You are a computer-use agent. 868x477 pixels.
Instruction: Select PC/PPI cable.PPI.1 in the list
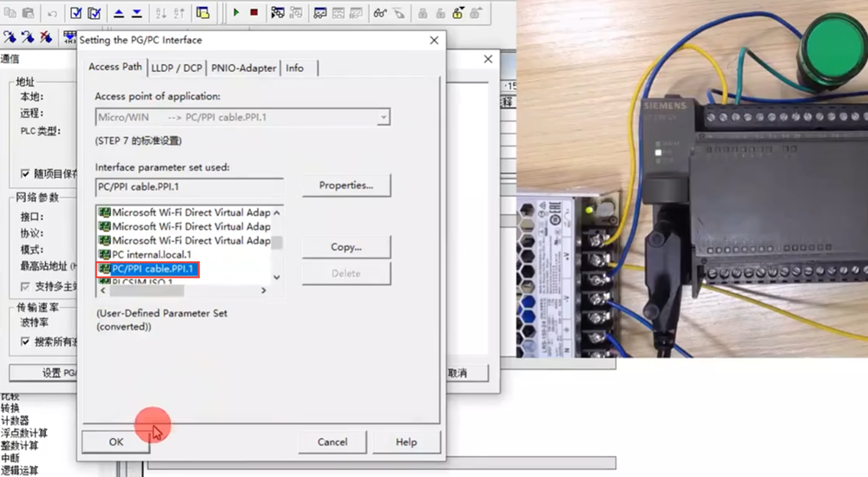pos(148,269)
